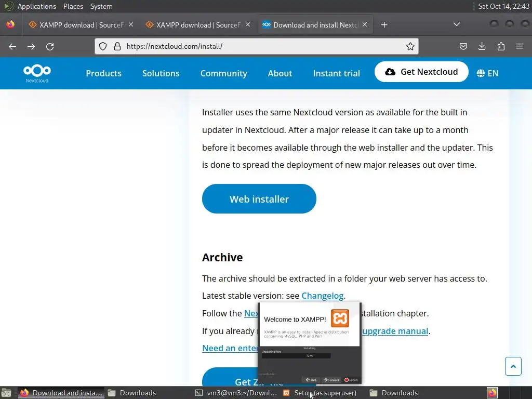
Task: Click the padlock site security icon
Action: pyautogui.click(x=117, y=46)
